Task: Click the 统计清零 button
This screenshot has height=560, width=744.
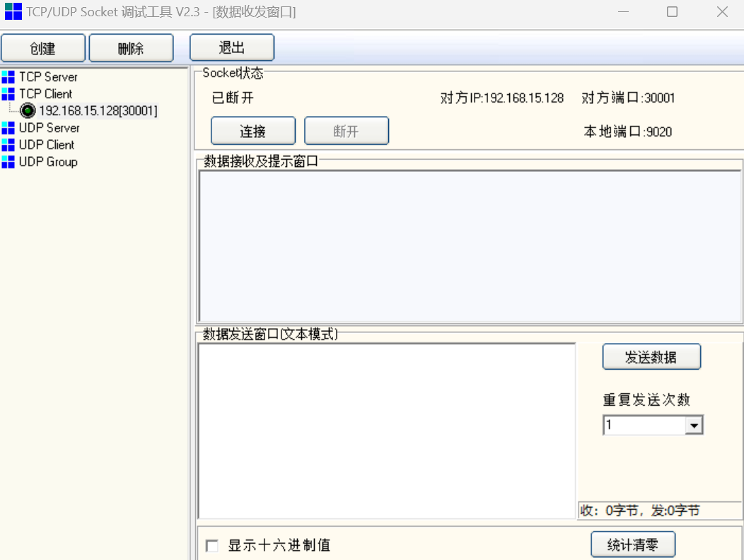Action: tap(632, 545)
